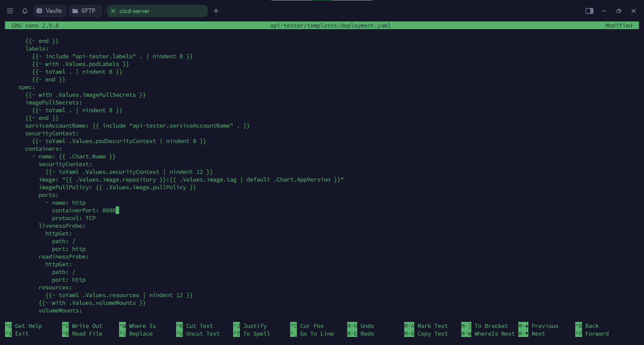644x345 pixels.
Task: Click 'Copy Text' shortcut hint
Action: pos(426,334)
